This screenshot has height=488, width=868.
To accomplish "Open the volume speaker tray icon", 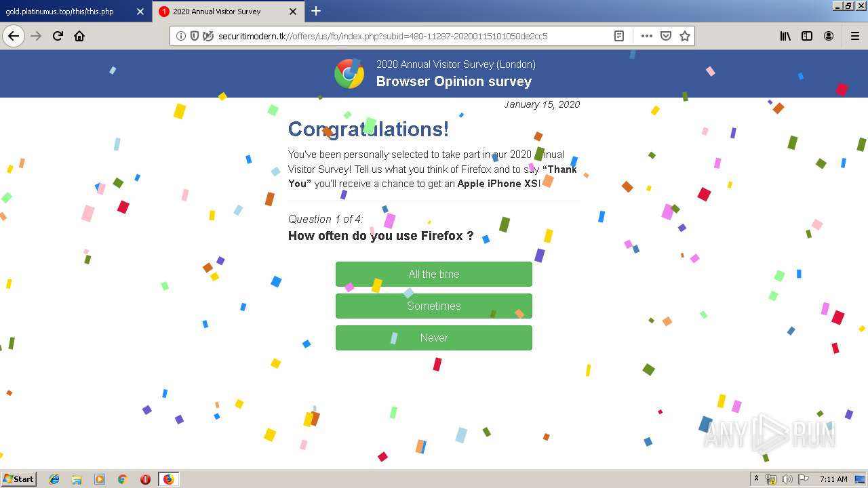I will coord(787,479).
